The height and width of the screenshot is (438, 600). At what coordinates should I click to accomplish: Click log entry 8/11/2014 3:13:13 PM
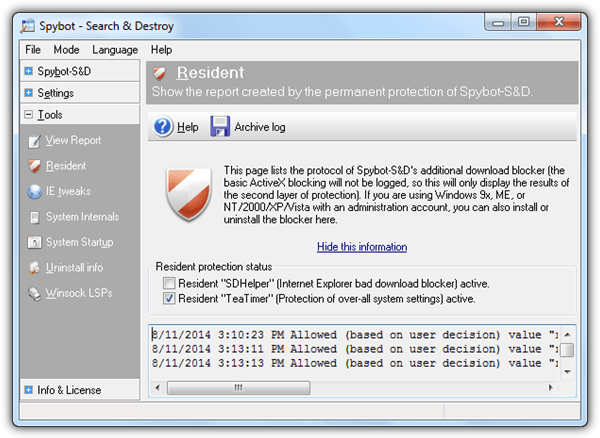pos(355,363)
